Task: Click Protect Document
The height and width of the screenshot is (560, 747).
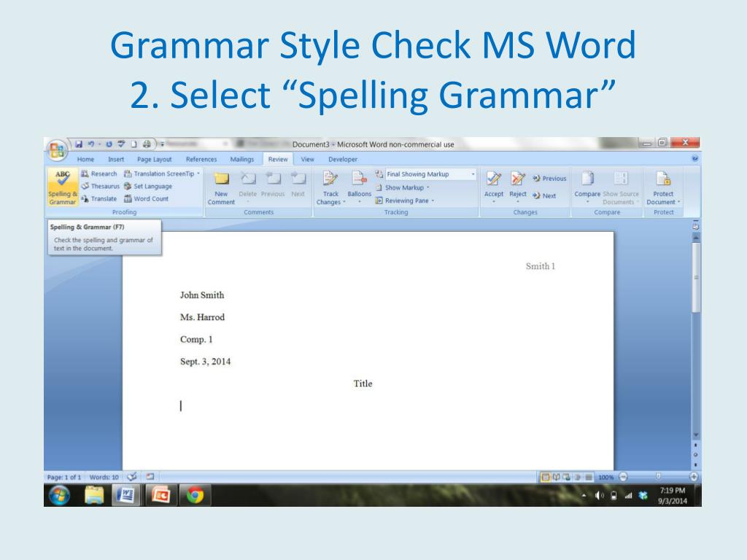Action: pyautogui.click(x=663, y=189)
